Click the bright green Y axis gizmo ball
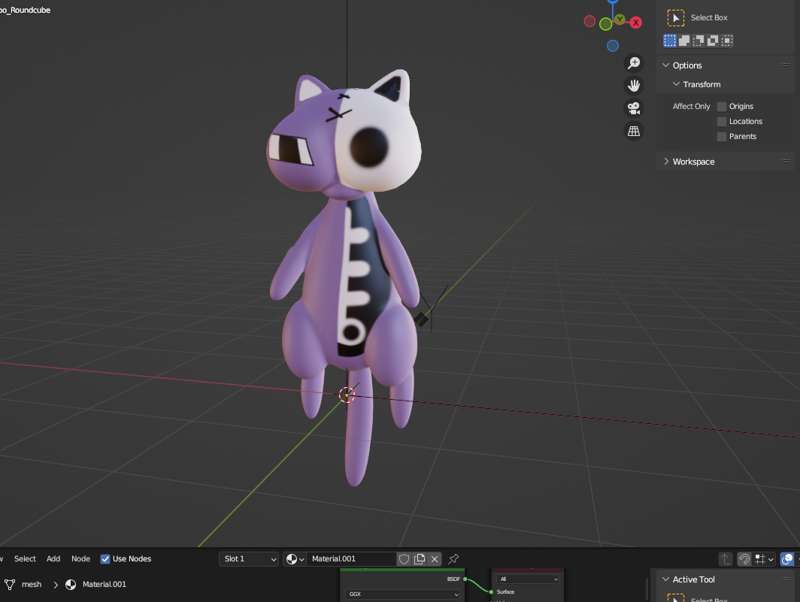 pyautogui.click(x=606, y=23)
